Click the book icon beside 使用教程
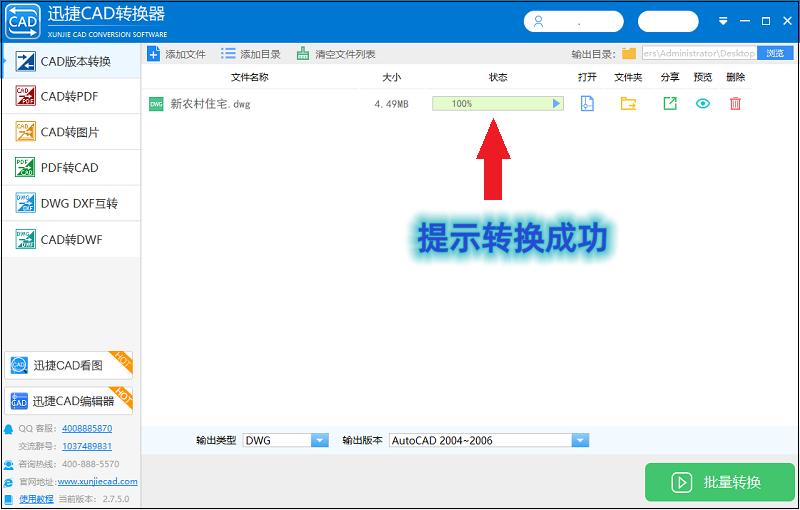This screenshot has width=800, height=510. tap(9, 499)
